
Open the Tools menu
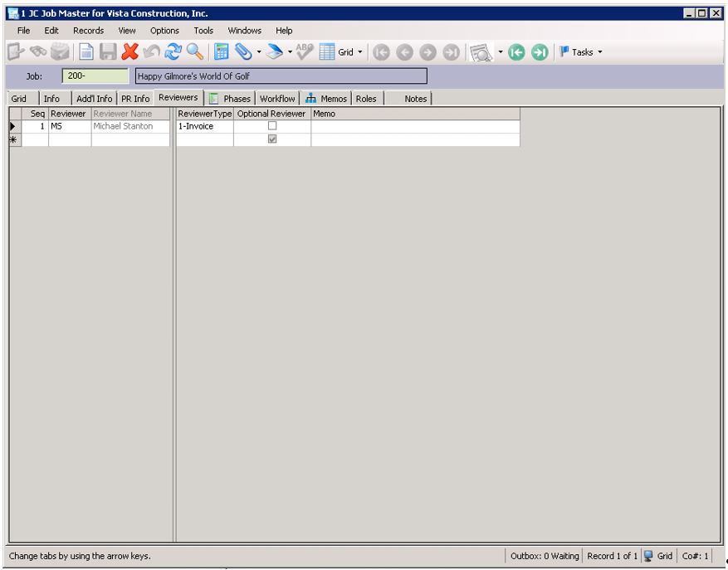(203, 31)
